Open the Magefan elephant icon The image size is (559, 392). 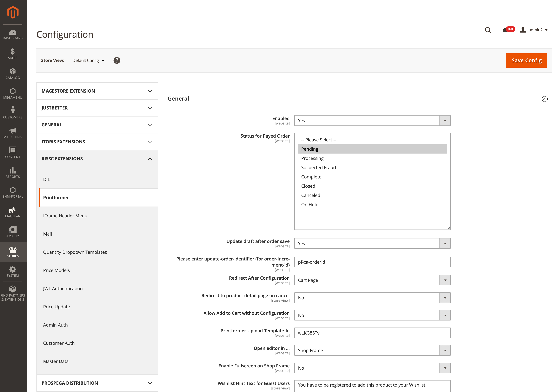point(13,210)
